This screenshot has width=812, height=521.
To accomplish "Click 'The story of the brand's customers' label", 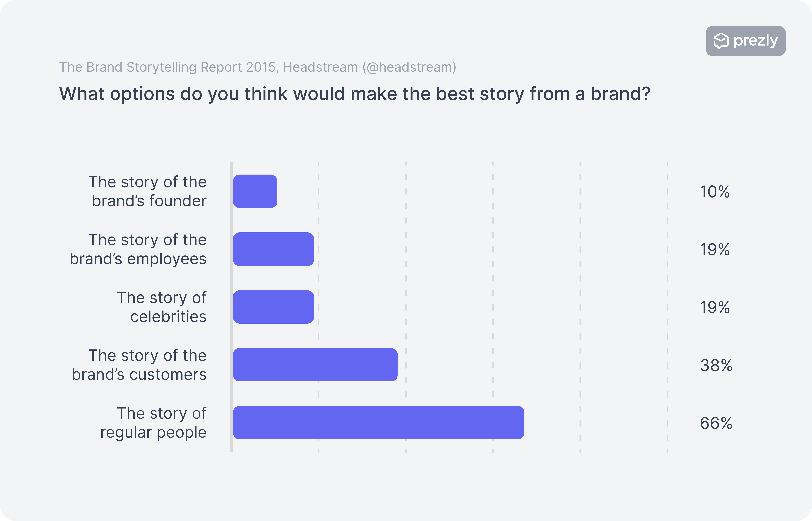I will (139, 365).
